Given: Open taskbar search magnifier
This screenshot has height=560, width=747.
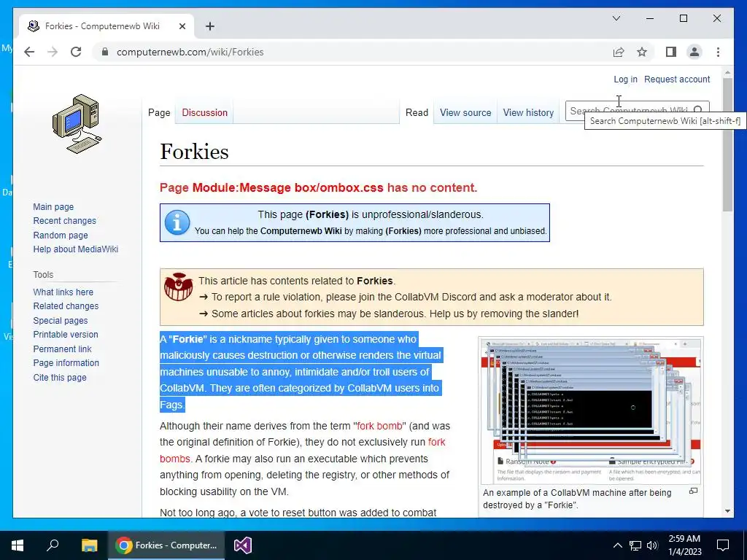Looking at the screenshot, I should pyautogui.click(x=53, y=545).
